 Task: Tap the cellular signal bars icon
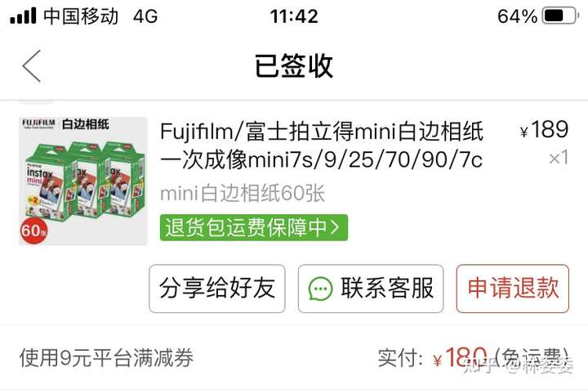click(x=23, y=16)
